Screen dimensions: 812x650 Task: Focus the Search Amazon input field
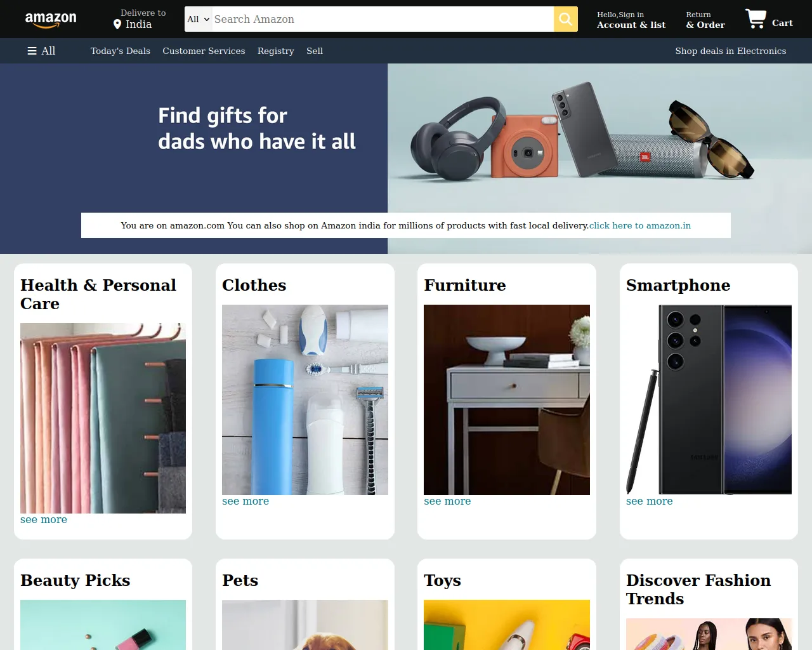tap(383, 19)
